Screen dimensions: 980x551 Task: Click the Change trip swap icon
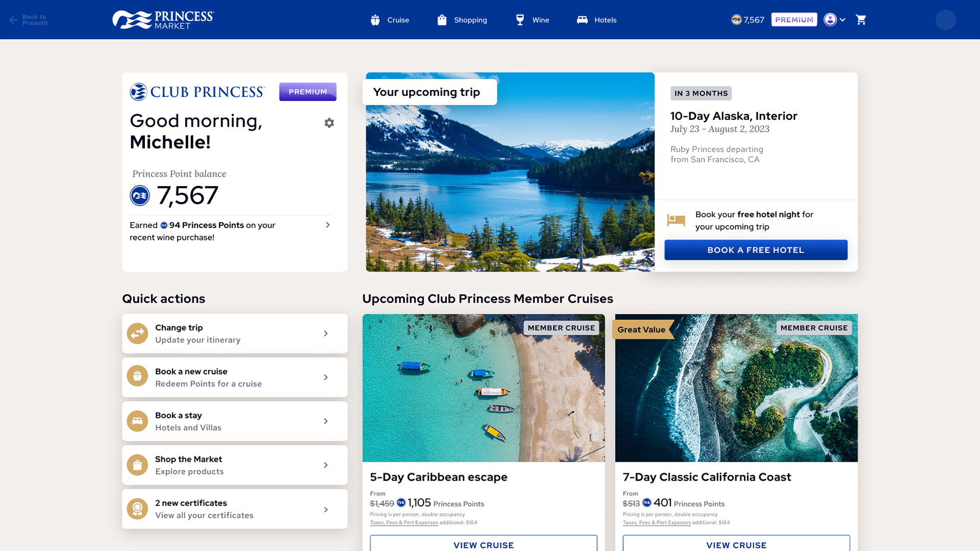137,334
